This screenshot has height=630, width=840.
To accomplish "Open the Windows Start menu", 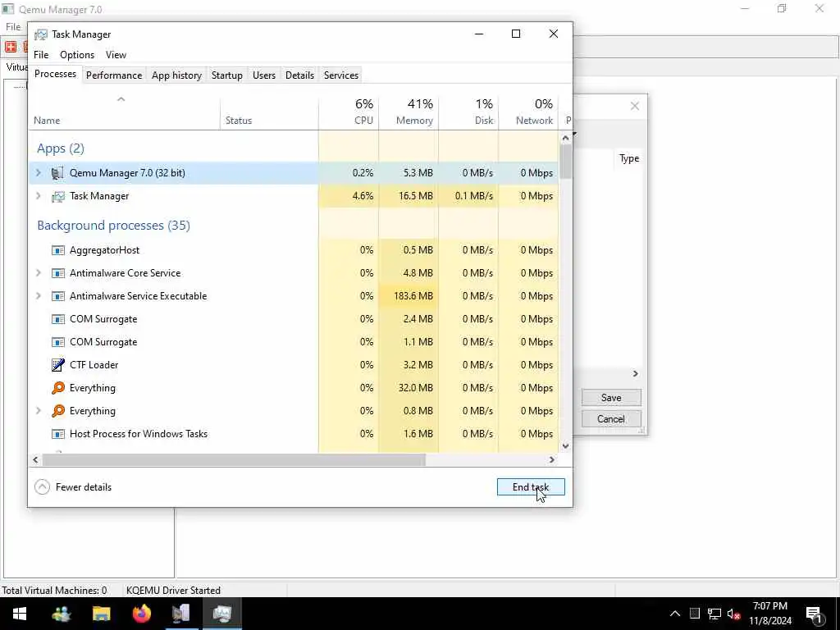I will [20, 614].
